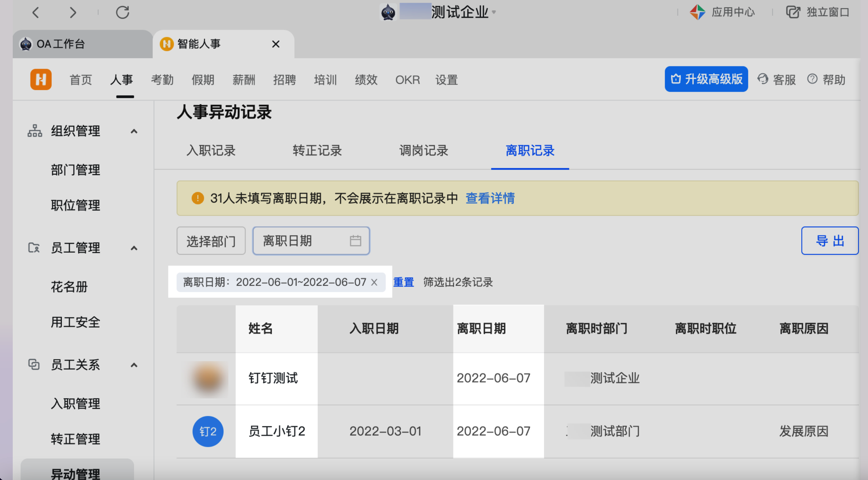Open the 考勤 navigation item

pos(162,80)
